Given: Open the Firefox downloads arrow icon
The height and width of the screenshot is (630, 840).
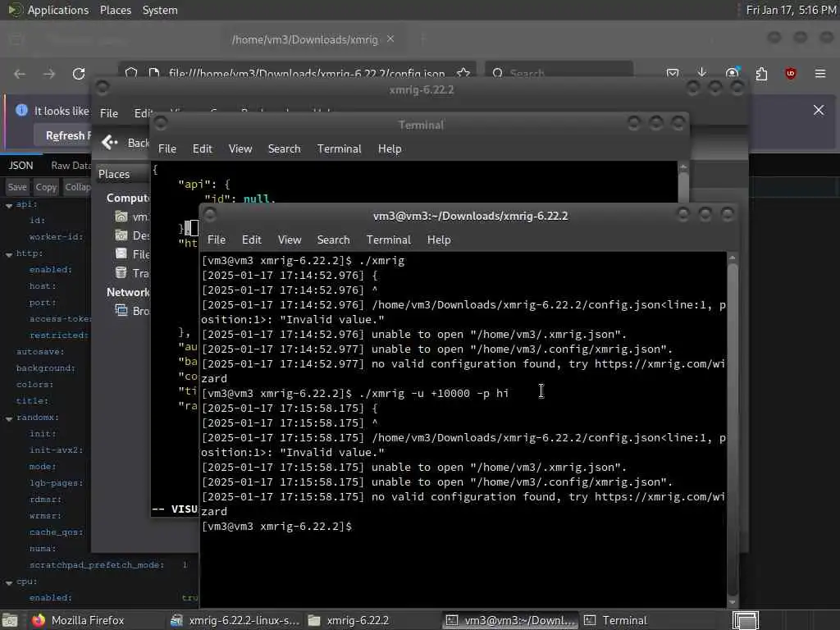Looking at the screenshot, I should tap(702, 72).
